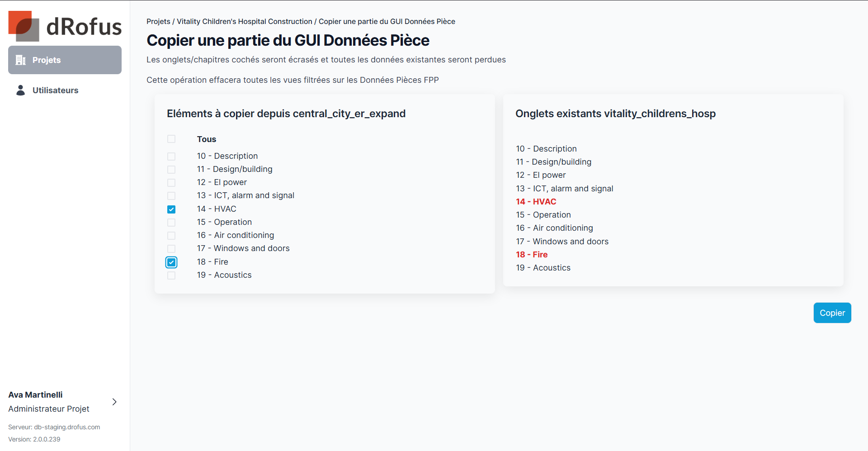Screen dimensions: 868x451
Task: Open Vitality Children's Hospital Construction breadcrumb
Action: pyautogui.click(x=244, y=21)
